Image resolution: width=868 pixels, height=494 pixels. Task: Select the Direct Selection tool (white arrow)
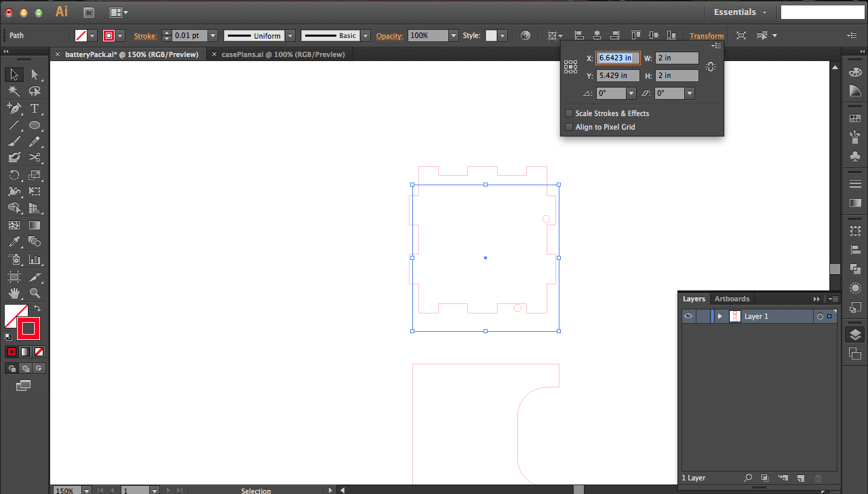[x=35, y=75]
